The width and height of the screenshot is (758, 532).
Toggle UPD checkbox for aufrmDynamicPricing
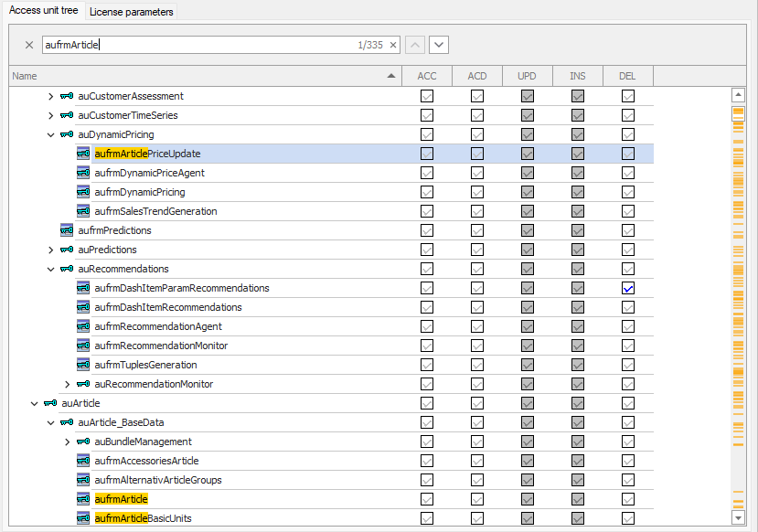(528, 192)
